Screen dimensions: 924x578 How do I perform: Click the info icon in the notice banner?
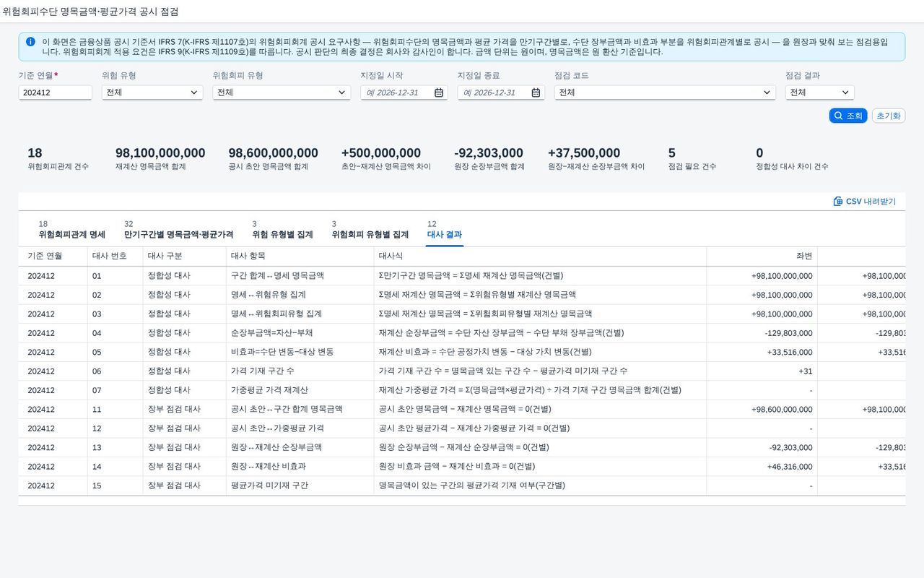click(30, 42)
